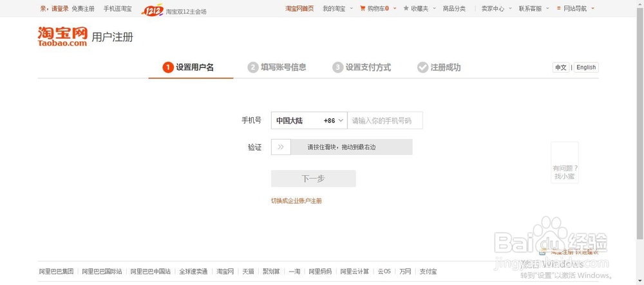This screenshot has width=644, height=285.
Task: Open the 天猫 footer link
Action: [x=248, y=271]
